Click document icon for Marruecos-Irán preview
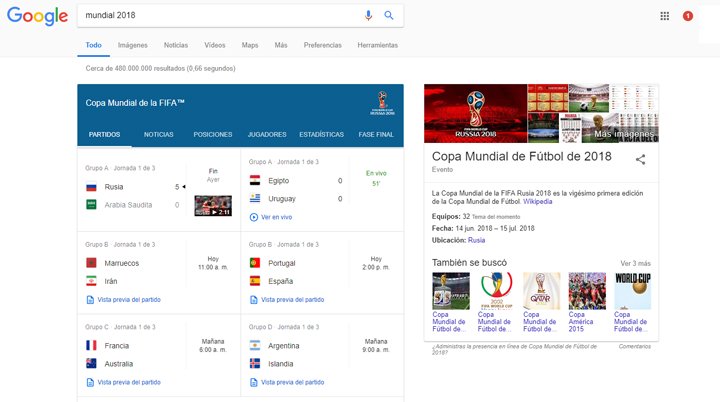The width and height of the screenshot is (720, 402). [90, 300]
